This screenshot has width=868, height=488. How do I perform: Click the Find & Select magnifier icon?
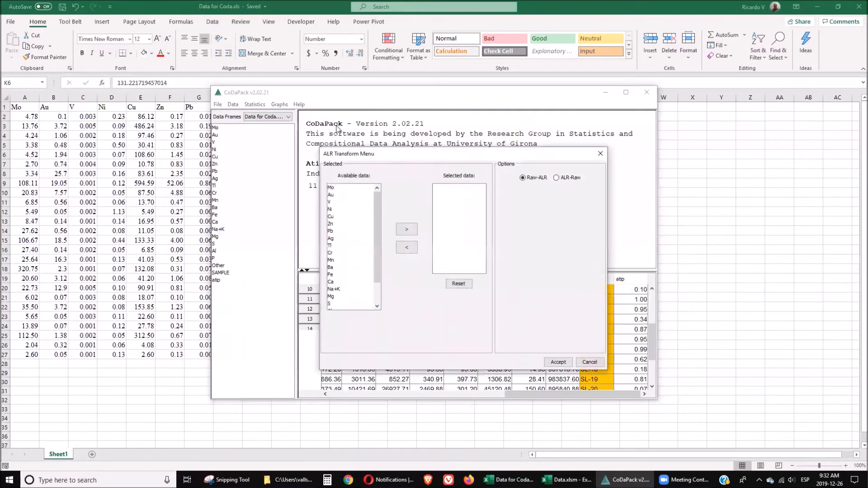coord(778,38)
